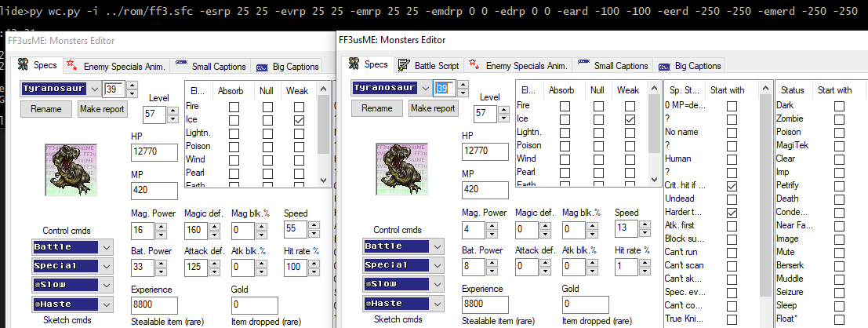Image resolution: width=868 pixels, height=328 pixels.
Task: Click Make report button in left window
Action: click(102, 109)
